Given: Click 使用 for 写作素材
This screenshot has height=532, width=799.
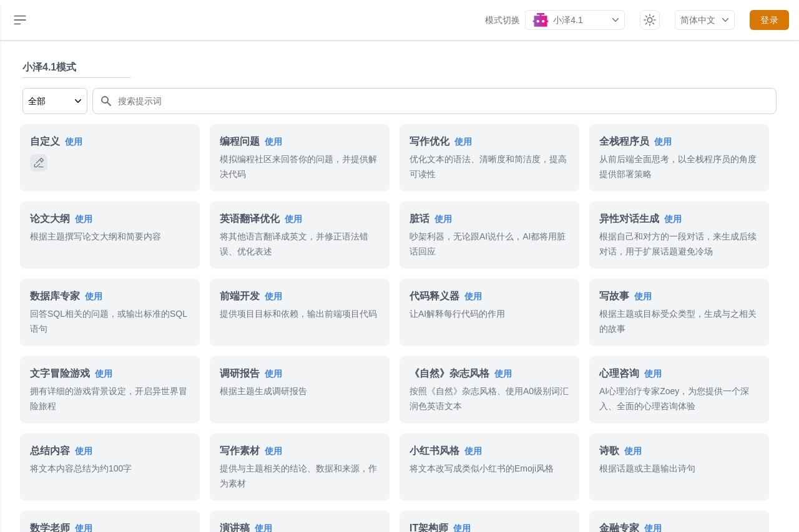Looking at the screenshot, I should pyautogui.click(x=273, y=451).
